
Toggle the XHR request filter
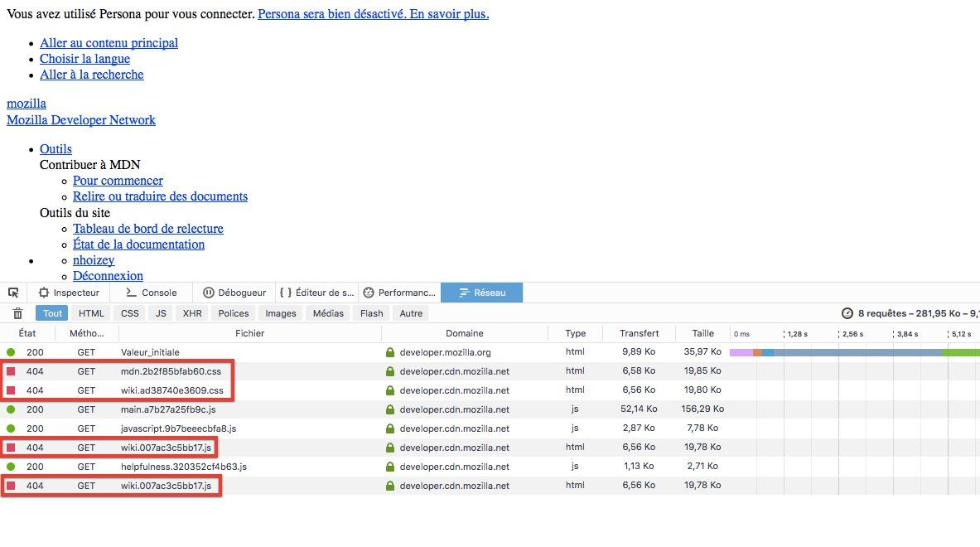coord(192,313)
